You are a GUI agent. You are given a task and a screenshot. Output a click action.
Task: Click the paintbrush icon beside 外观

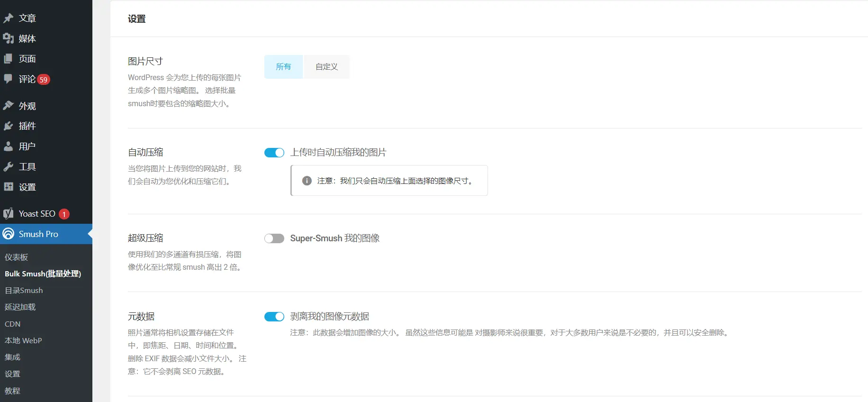(x=8, y=106)
